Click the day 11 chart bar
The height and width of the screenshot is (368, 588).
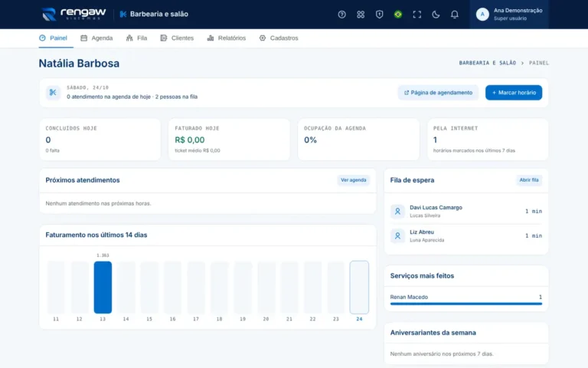click(56, 287)
